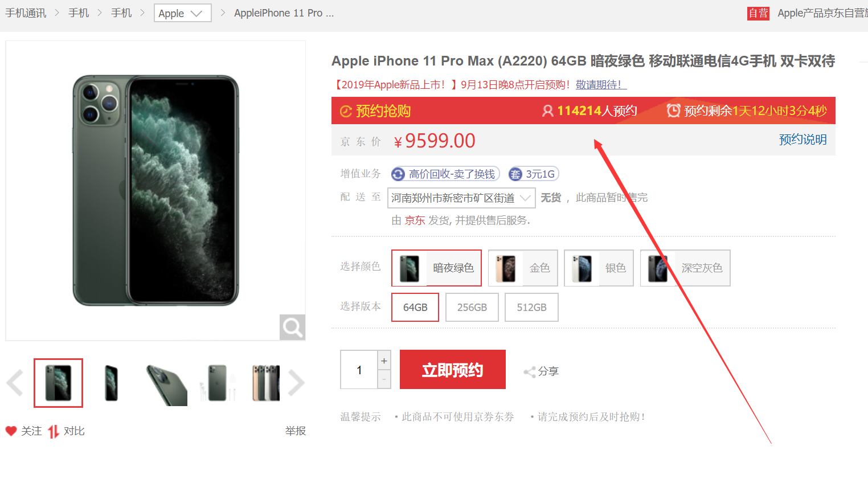The height and width of the screenshot is (487, 868).
Task: Open the 3元1G data plan offer
Action: pos(534,174)
